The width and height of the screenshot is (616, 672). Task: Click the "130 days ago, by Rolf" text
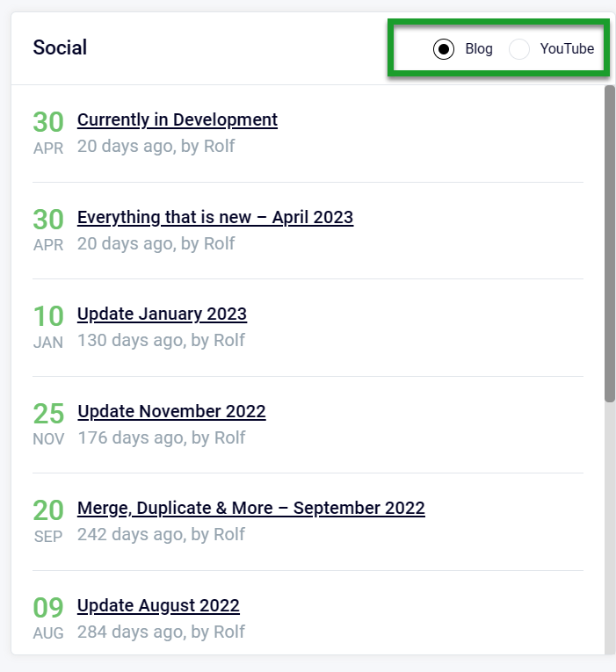[x=161, y=340]
